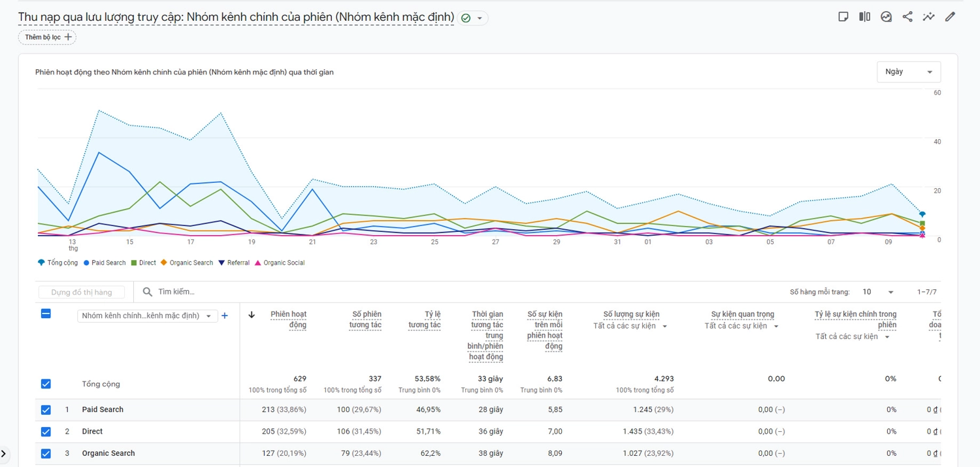The width and height of the screenshot is (980, 467).
Task: Uncheck the Direct row checkbox
Action: click(46, 432)
